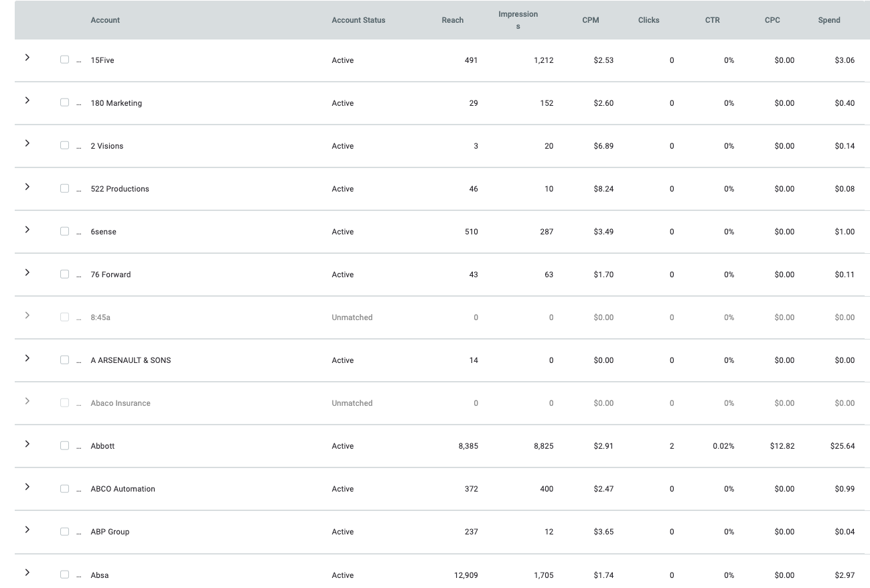This screenshot has width=870, height=588.
Task: Open the 522 Productions account name
Action: [x=120, y=189]
